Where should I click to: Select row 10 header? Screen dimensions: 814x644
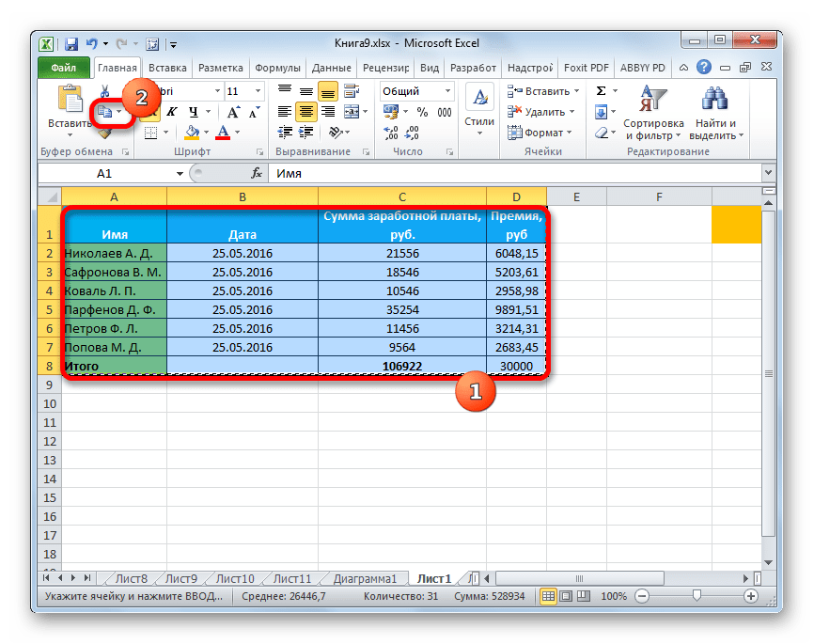point(49,403)
